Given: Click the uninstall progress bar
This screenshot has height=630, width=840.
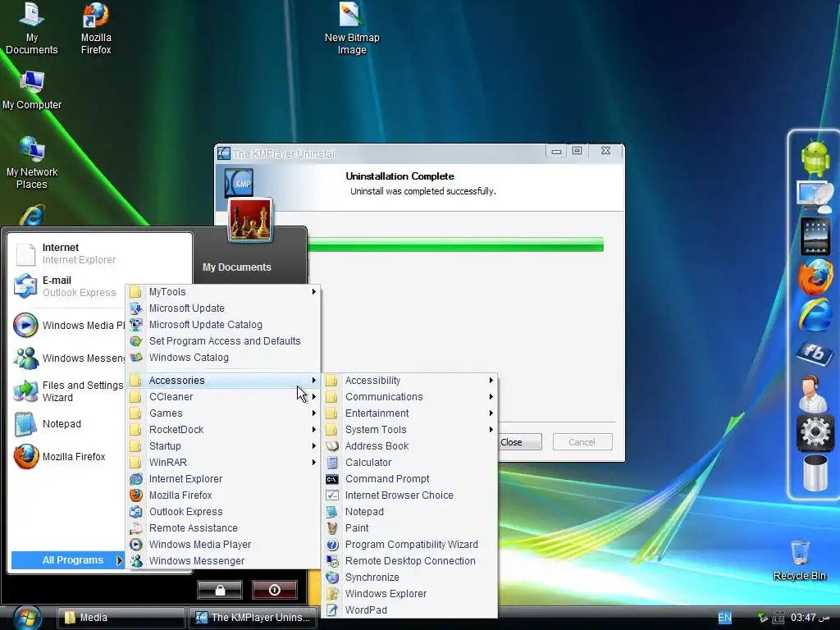Looking at the screenshot, I should 456,244.
